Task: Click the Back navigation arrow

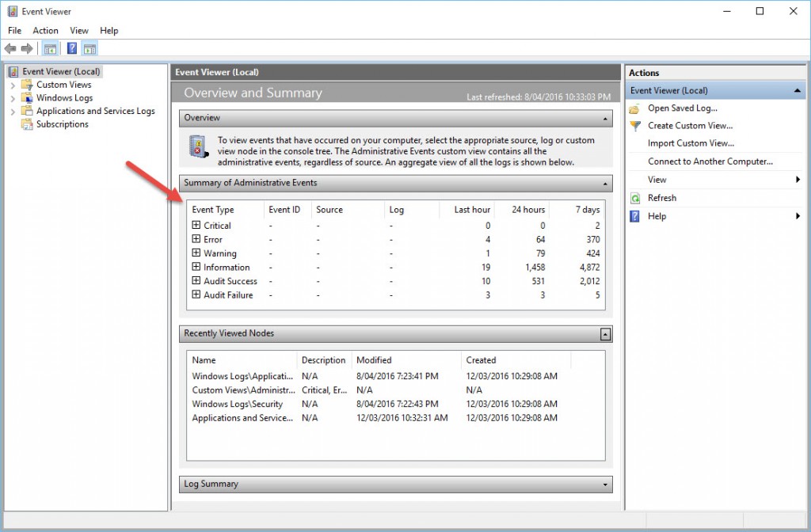Action: pos(10,48)
